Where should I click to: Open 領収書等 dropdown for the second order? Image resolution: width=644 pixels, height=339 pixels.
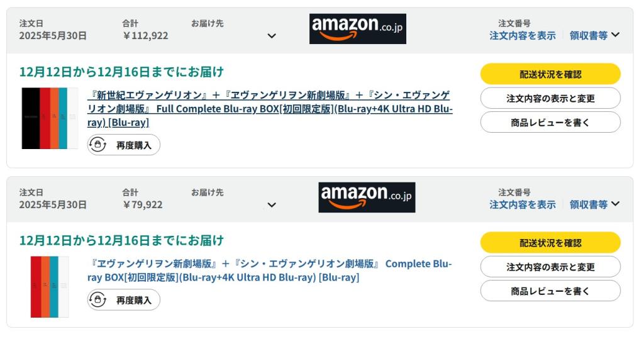point(594,204)
